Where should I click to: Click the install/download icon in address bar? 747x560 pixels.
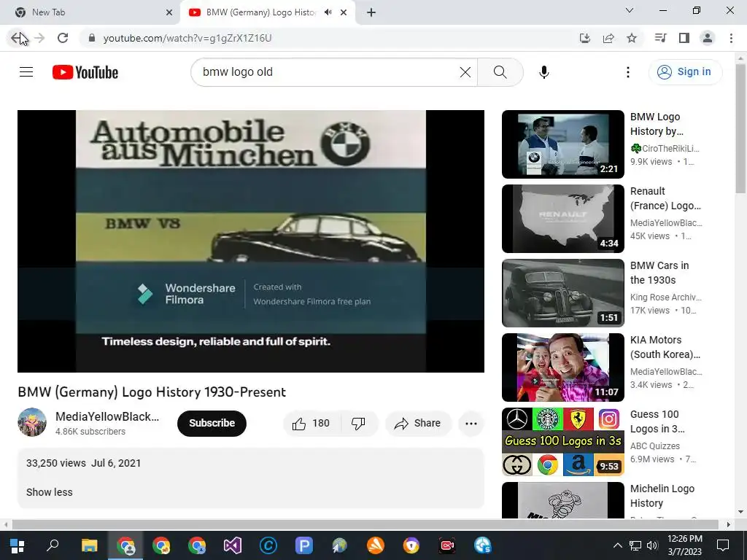[585, 38]
